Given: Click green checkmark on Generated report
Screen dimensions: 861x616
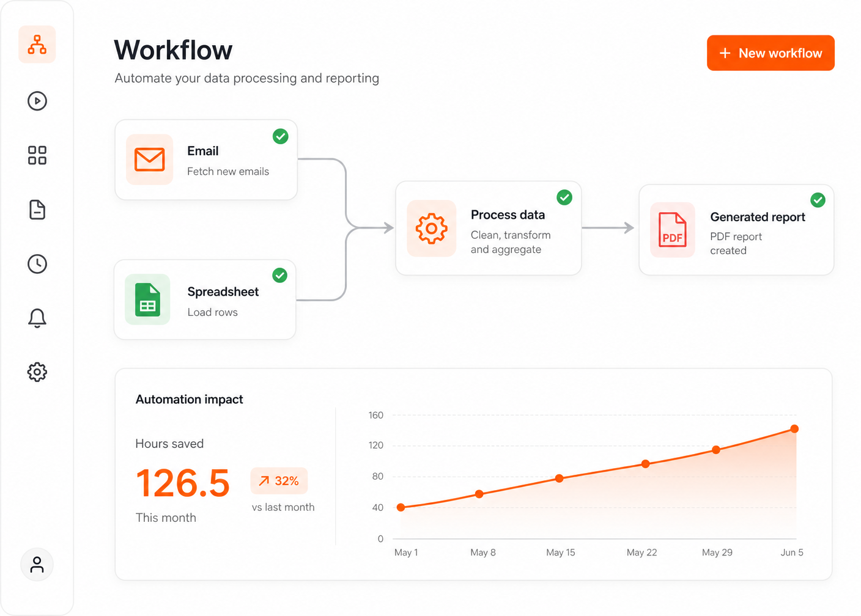Looking at the screenshot, I should [x=818, y=200].
